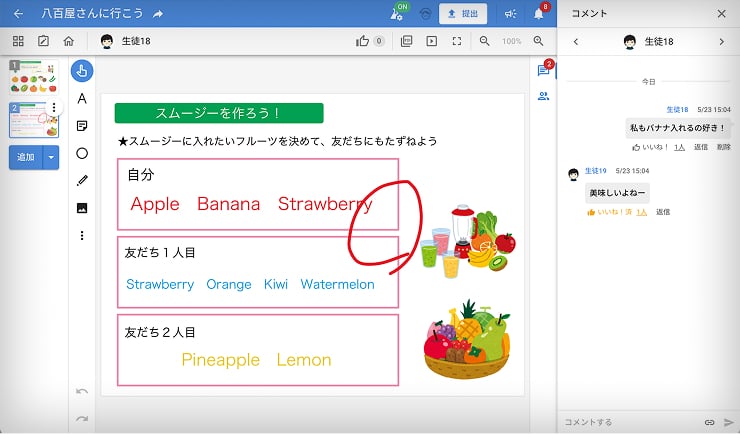The height and width of the screenshot is (434, 740).
Task: Toggle the thumbs-up on the slide
Action: [363, 41]
